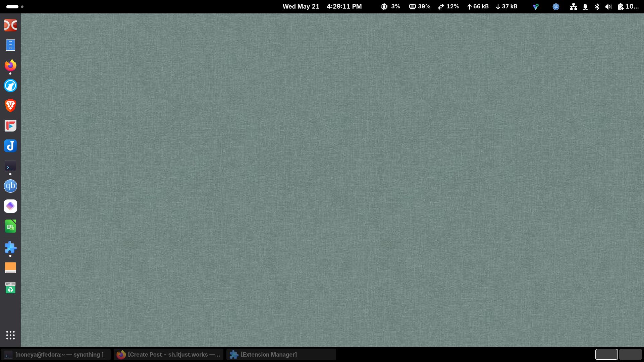Screen dimensions: 644x362
Task: Switch to the syncthing terminal window in taskbar
Action: [x=56, y=355]
